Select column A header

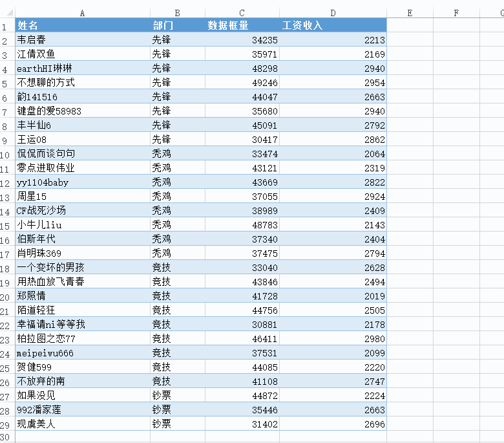tap(82, 13)
